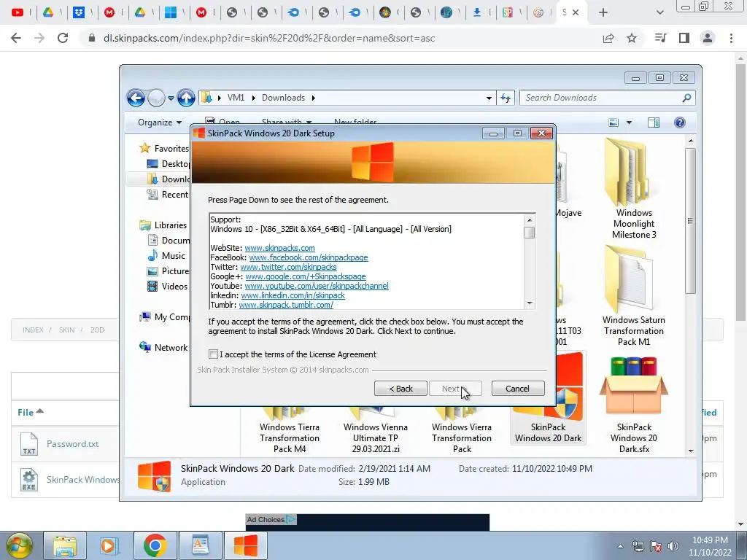Image resolution: width=747 pixels, height=560 pixels.
Task: Click the Search Downloads field
Action: tap(607, 98)
